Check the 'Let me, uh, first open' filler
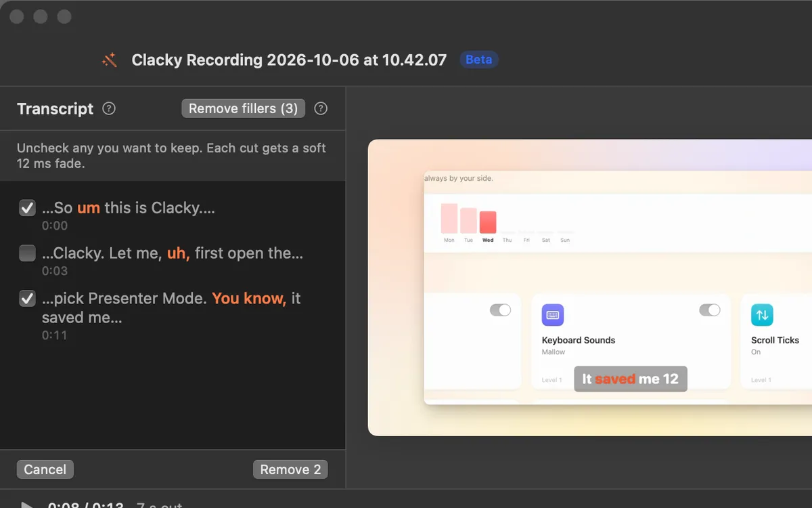This screenshot has width=812, height=508. (x=27, y=253)
